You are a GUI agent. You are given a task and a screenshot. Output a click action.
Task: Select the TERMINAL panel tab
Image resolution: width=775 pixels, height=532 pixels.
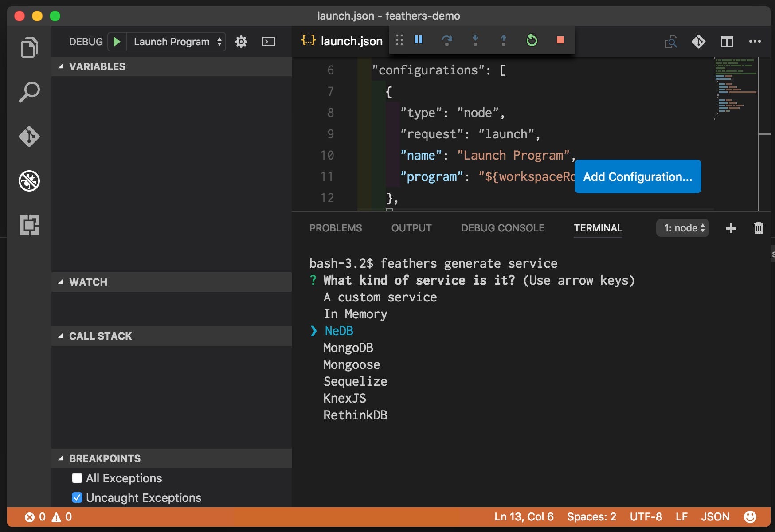[598, 228]
